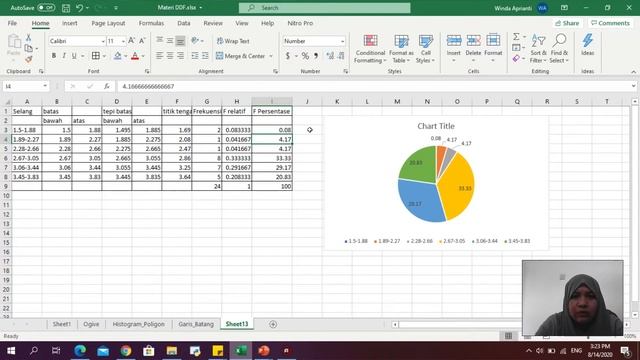640x360 pixels.
Task: Click the Insert cells icon
Action: pyautogui.click(x=453, y=41)
